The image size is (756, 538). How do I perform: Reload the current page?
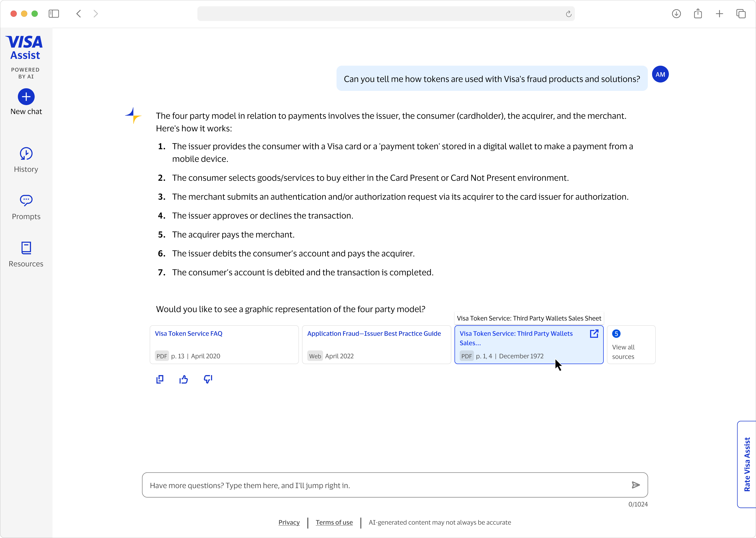[569, 14]
